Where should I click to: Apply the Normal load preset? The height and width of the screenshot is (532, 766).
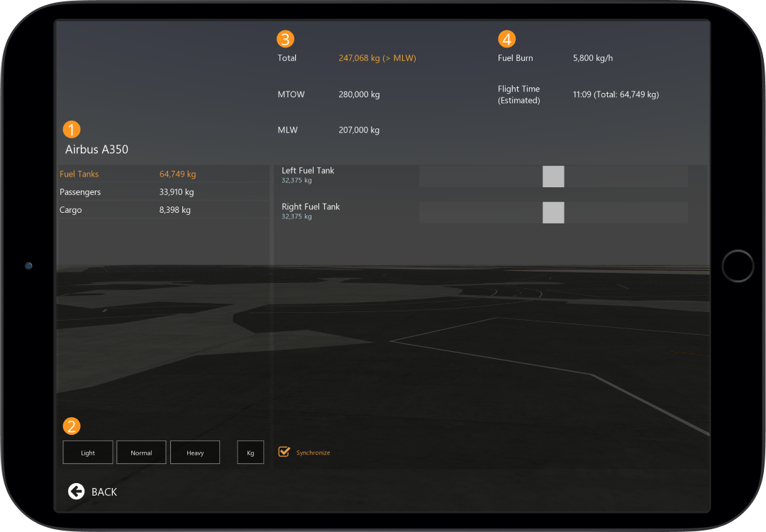pos(141,452)
